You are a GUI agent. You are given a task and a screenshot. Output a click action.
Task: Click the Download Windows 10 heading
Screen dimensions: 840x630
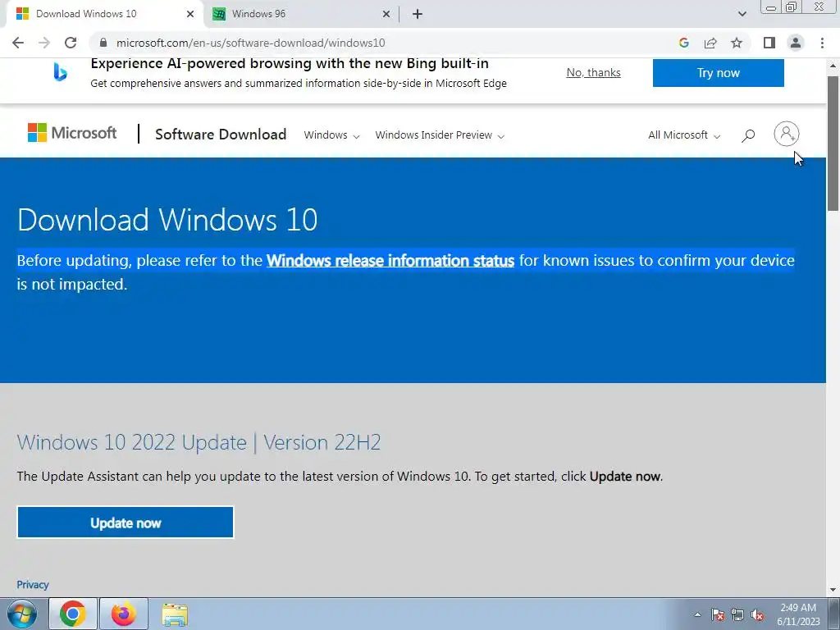[x=167, y=220]
